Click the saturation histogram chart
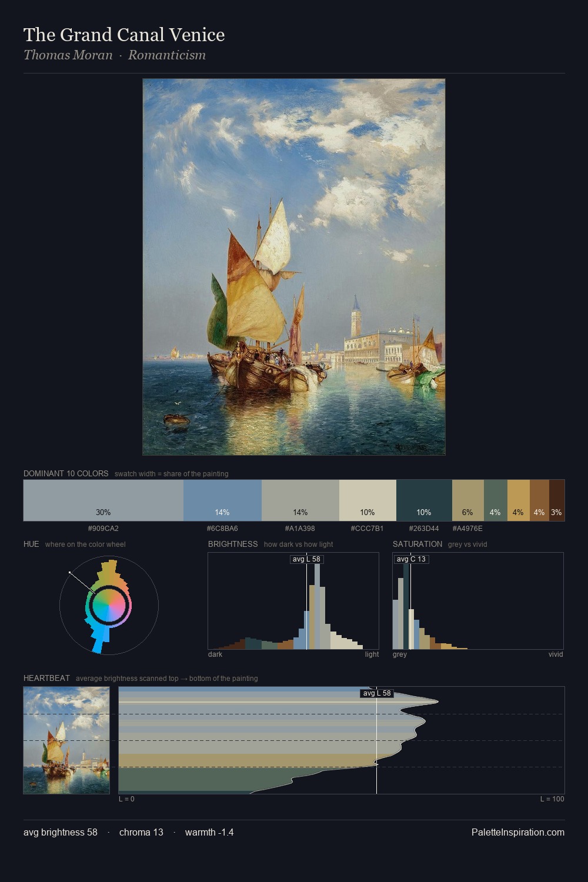The width and height of the screenshot is (588, 882). (x=478, y=601)
